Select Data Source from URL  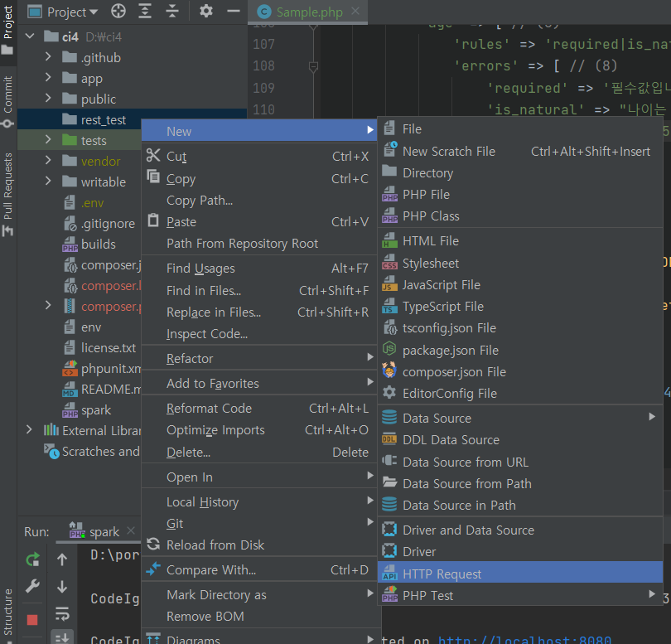pos(520,462)
